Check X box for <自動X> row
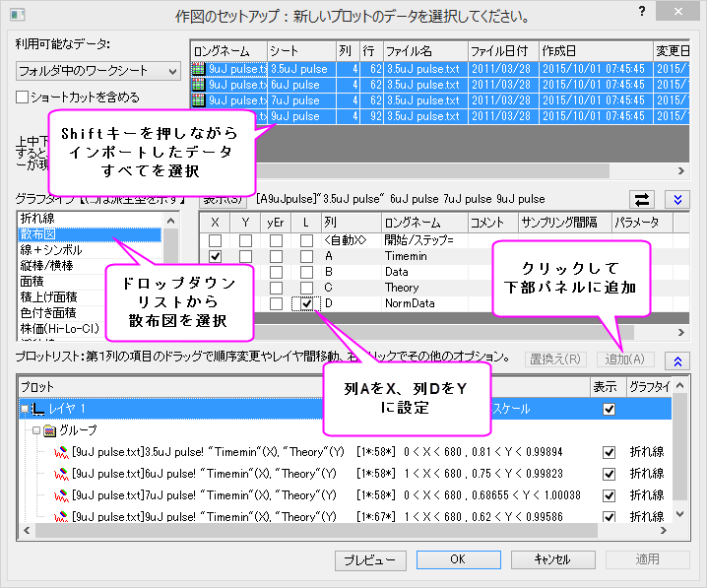The image size is (707, 588). click(x=215, y=240)
